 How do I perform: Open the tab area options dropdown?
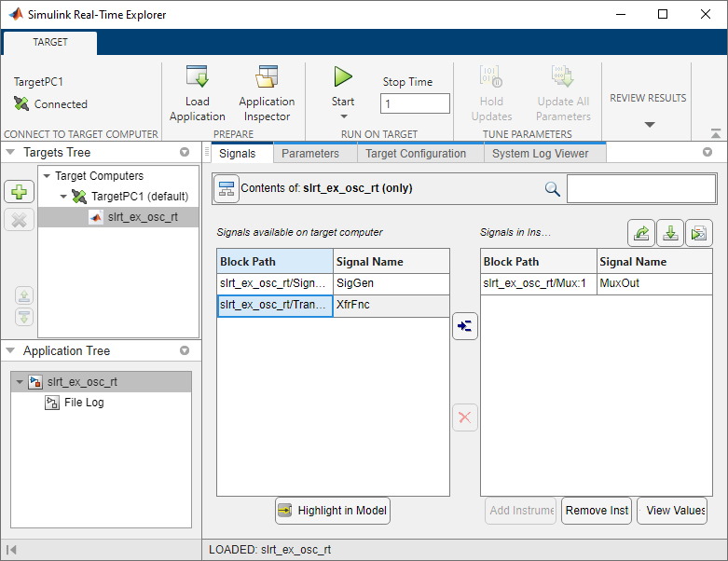pyautogui.click(x=707, y=152)
